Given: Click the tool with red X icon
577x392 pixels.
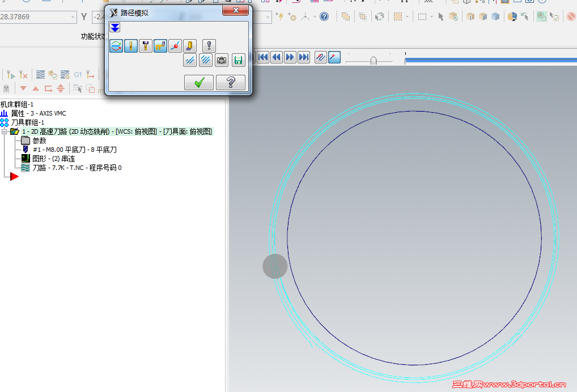Looking at the screenshot, I should [x=23, y=75].
